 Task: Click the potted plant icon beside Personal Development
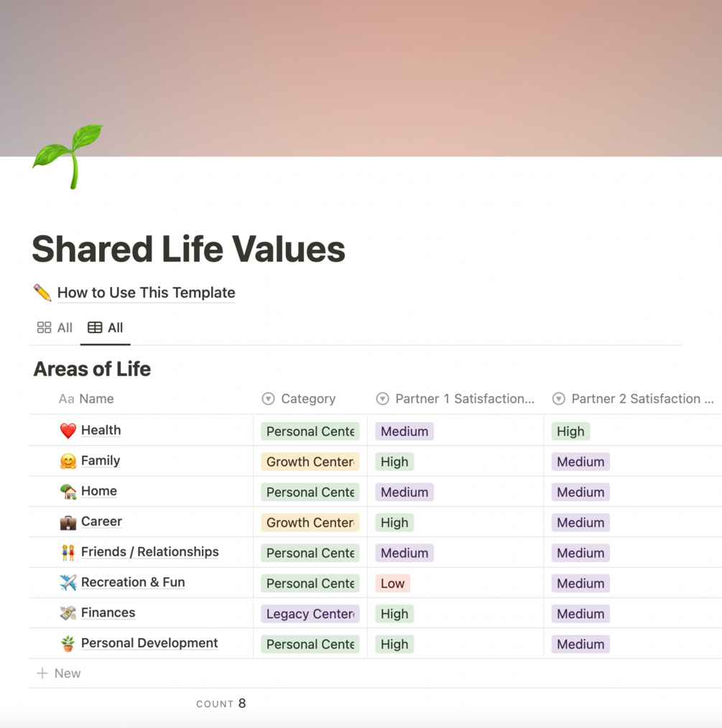(68, 644)
